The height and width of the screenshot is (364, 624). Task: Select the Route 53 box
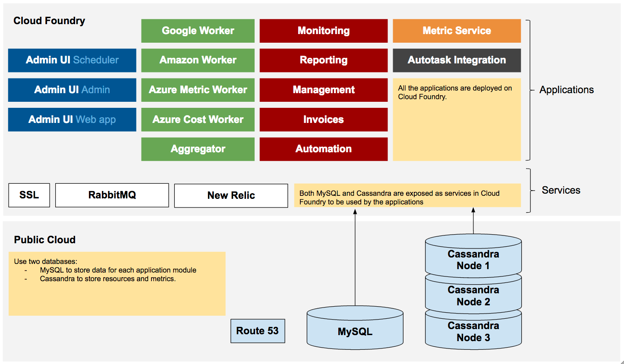point(258,331)
